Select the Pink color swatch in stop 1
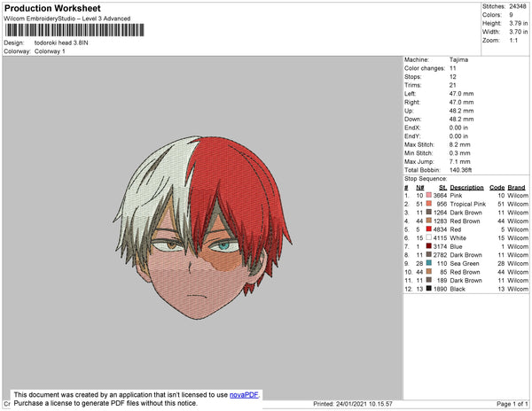Image resolution: width=532 pixels, height=411 pixels. (429, 195)
